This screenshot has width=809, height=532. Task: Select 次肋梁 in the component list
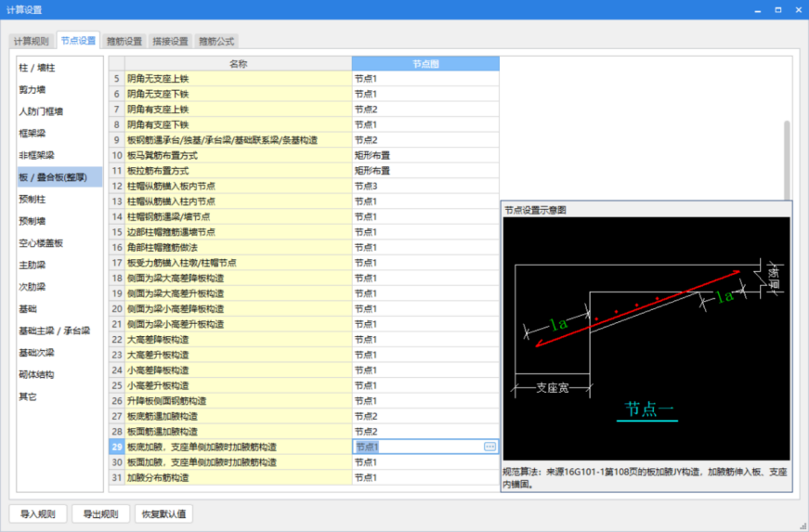[x=59, y=287]
